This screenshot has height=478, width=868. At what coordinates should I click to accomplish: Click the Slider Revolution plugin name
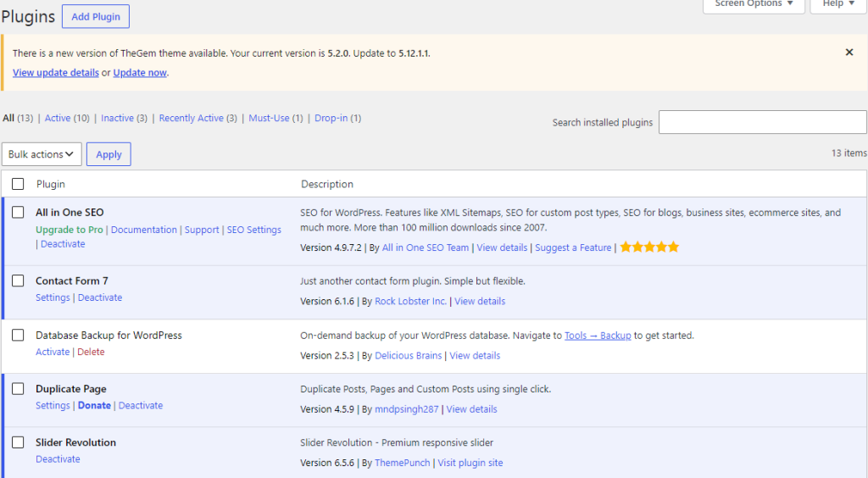75,442
